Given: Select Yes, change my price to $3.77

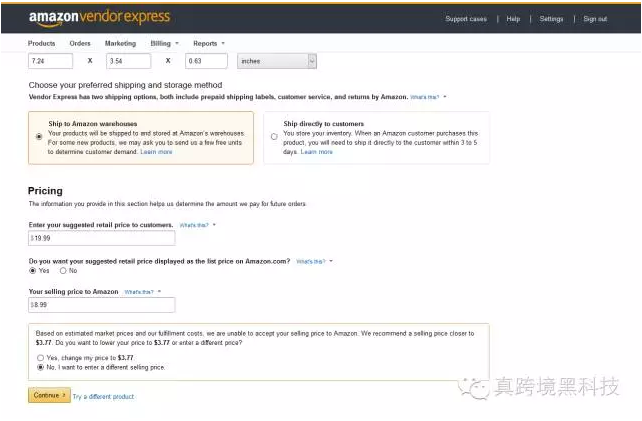Looking at the screenshot, I should [40, 358].
